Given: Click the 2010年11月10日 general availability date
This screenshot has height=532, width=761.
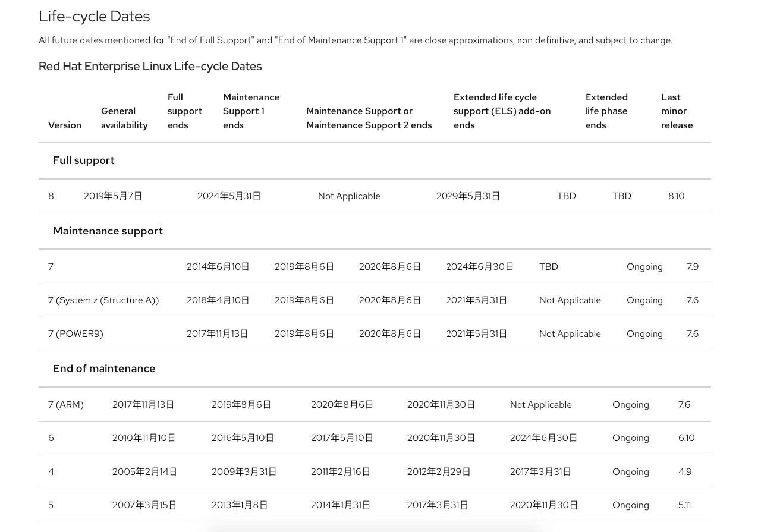Looking at the screenshot, I should [144, 438].
